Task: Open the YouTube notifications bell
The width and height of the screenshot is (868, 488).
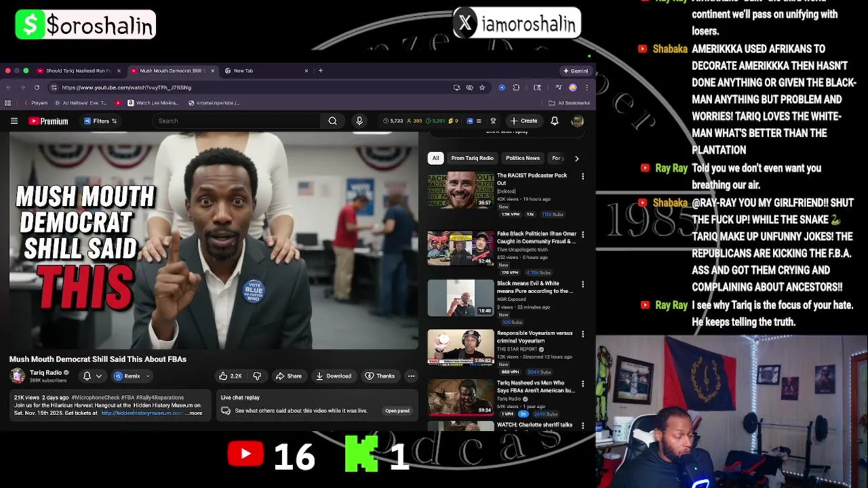Action: 555,121
